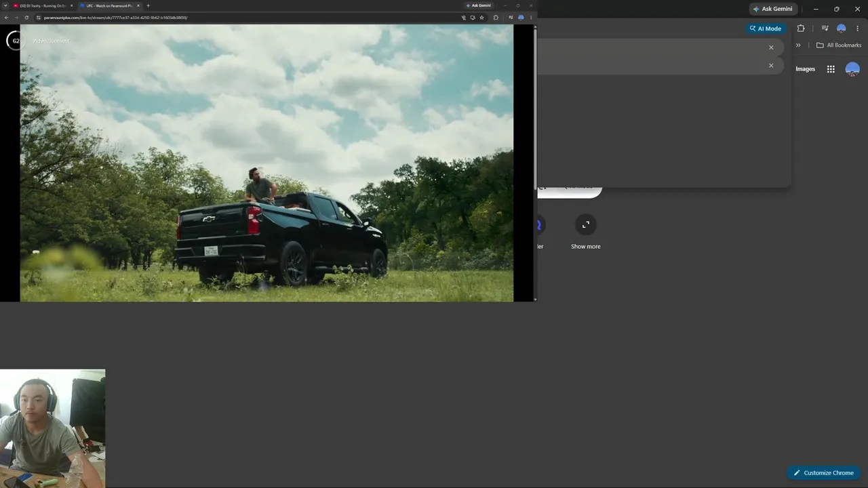Open the Images link on Google page
Image resolution: width=868 pixels, height=488 pixels.
click(805, 69)
